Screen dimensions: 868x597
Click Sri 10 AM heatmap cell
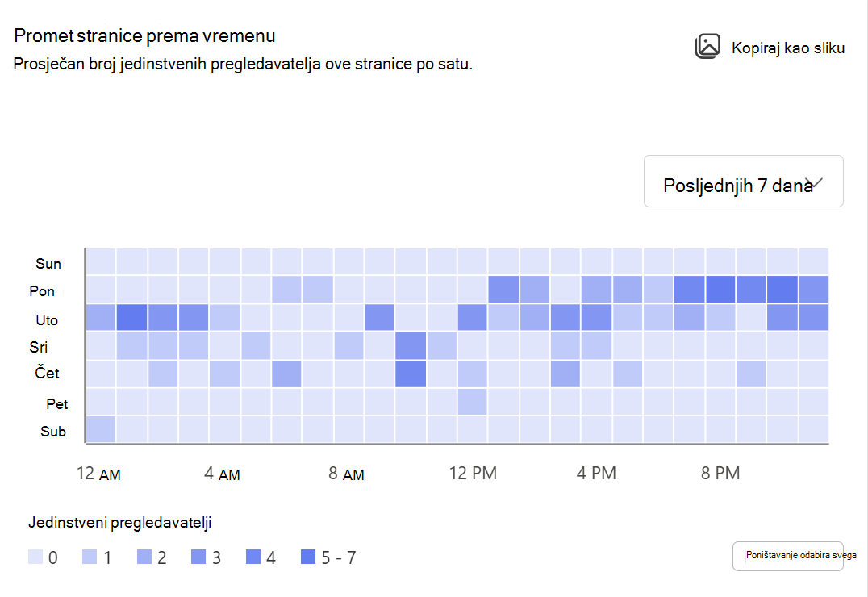click(x=411, y=345)
